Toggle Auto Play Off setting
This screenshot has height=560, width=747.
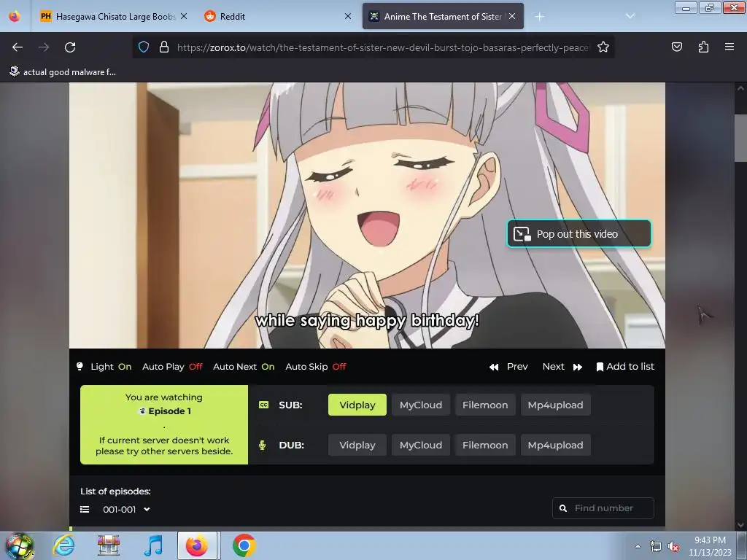pos(172,367)
